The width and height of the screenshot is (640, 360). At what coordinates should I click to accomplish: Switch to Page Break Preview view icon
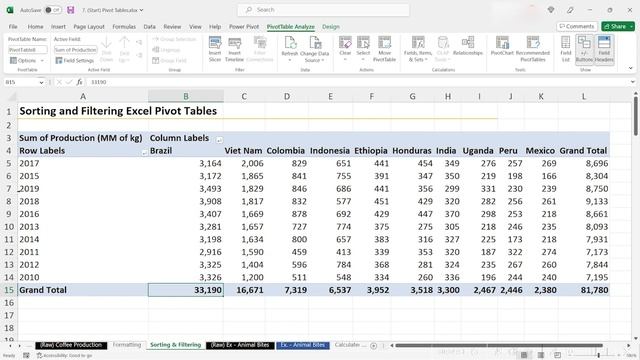coord(557,355)
